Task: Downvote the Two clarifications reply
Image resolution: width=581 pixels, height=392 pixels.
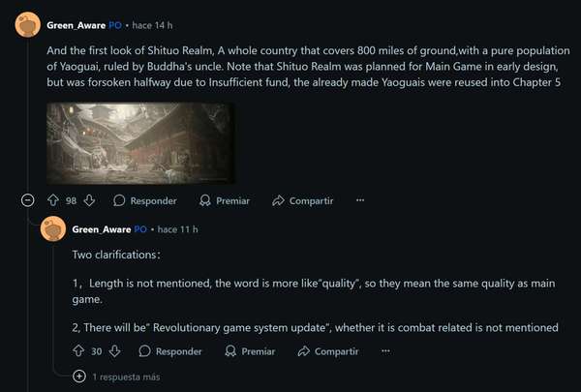Action: tap(114, 351)
